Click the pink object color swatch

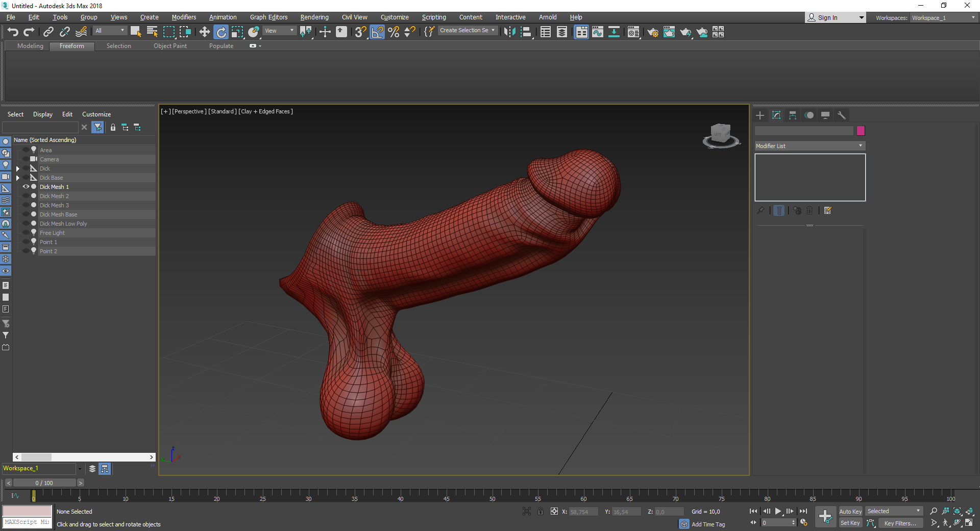(x=861, y=131)
